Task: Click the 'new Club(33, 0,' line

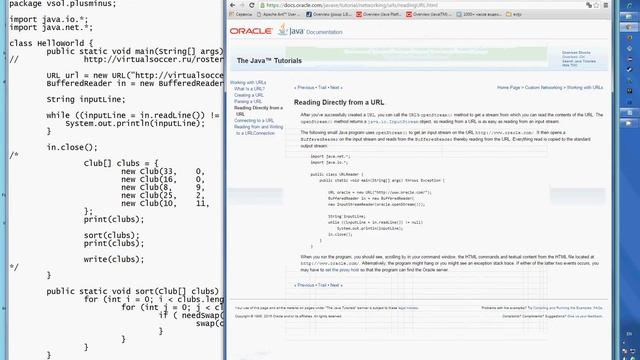Action: click(x=163, y=171)
